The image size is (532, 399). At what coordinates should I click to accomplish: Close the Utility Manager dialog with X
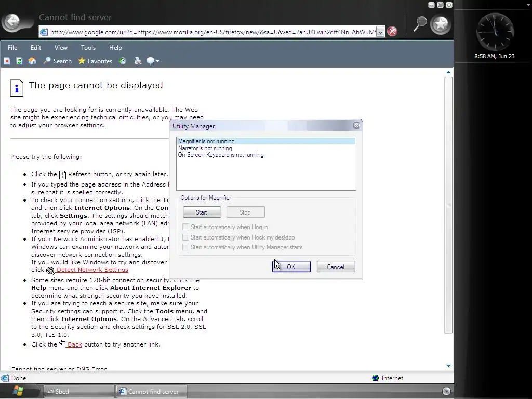pyautogui.click(x=356, y=126)
